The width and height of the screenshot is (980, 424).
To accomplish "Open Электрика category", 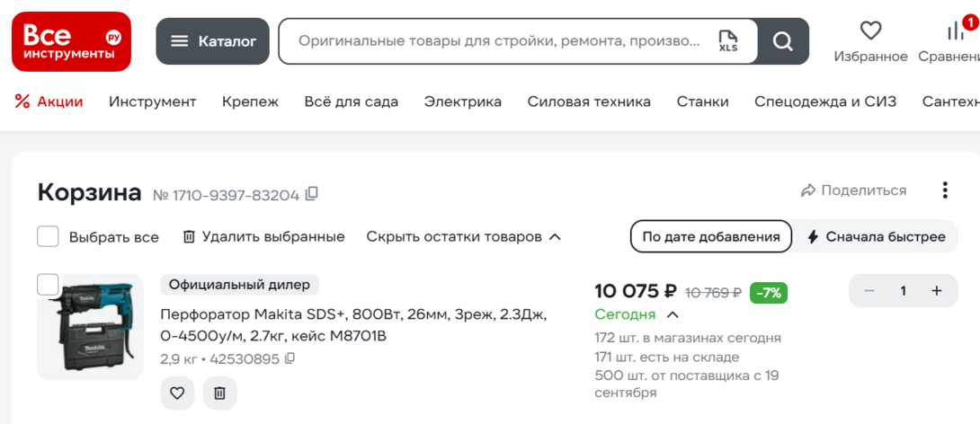I will pyautogui.click(x=462, y=102).
